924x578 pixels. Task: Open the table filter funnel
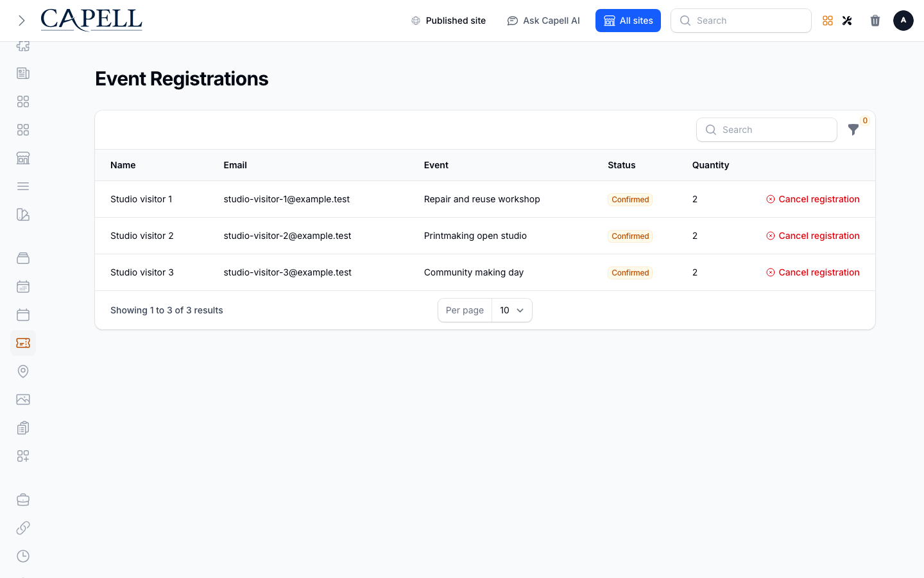click(853, 130)
